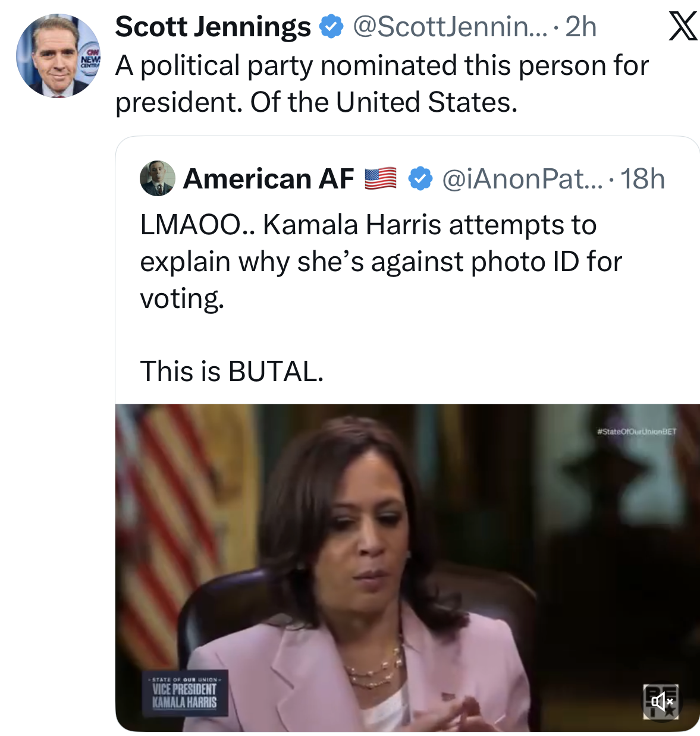
Task: Play the embedded video thumbnail
Action: click(x=407, y=568)
